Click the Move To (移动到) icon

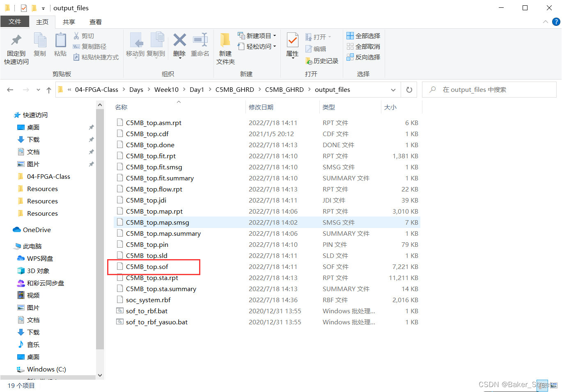pyautogui.click(x=136, y=40)
